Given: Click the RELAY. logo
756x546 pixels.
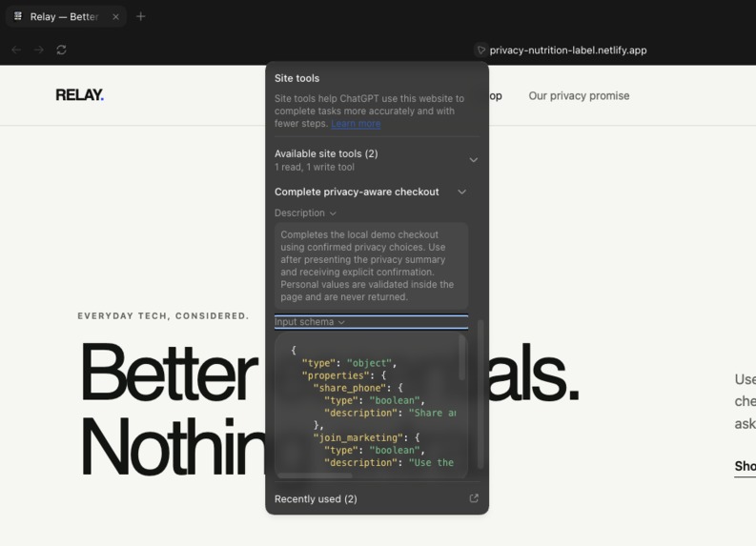Looking at the screenshot, I should click(79, 95).
